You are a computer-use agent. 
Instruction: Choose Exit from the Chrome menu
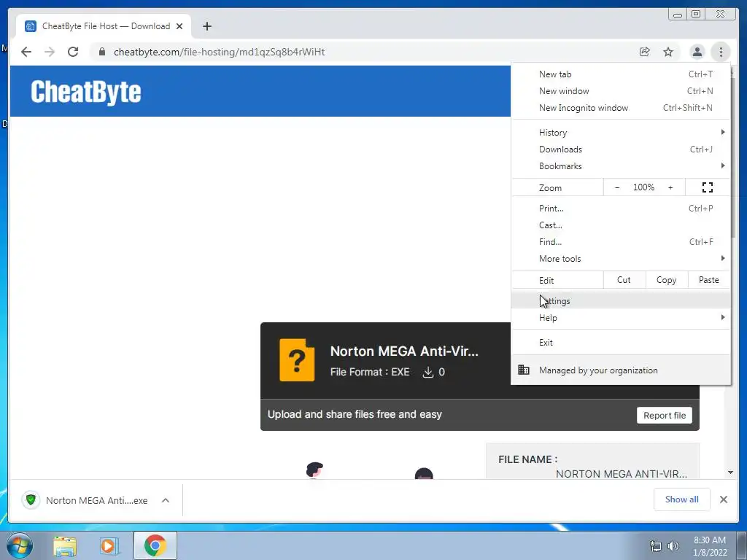pyautogui.click(x=621, y=343)
